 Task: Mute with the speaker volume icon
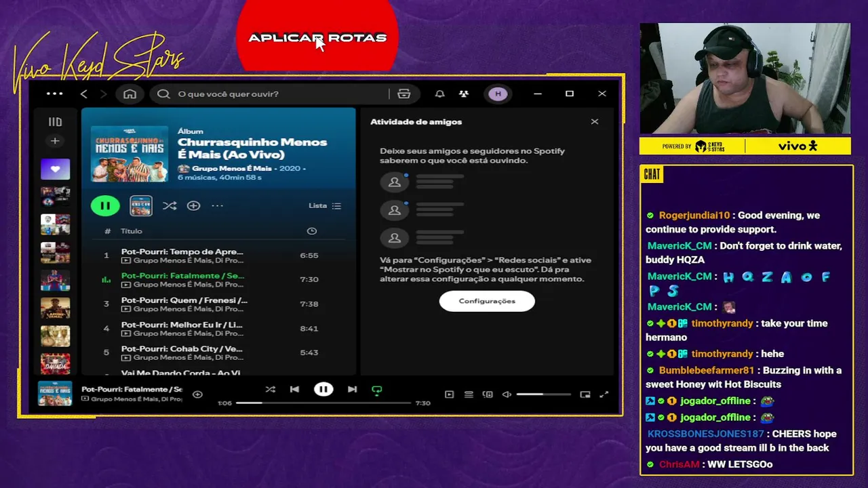(x=507, y=394)
